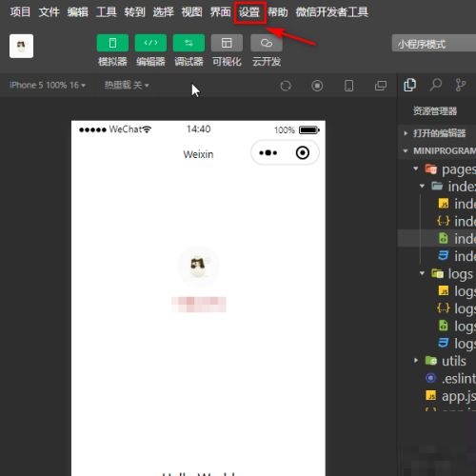Click the blurred nickname under the avatar

pos(199,305)
